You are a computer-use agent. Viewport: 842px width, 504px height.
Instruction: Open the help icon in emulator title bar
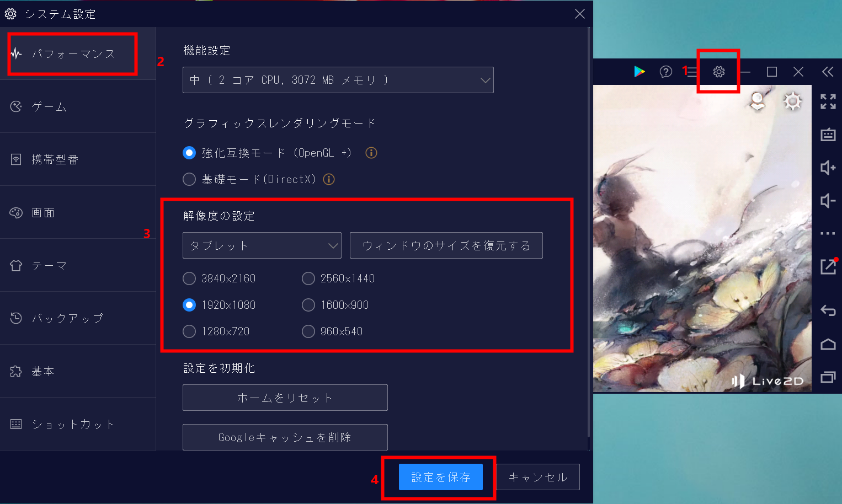(x=666, y=72)
